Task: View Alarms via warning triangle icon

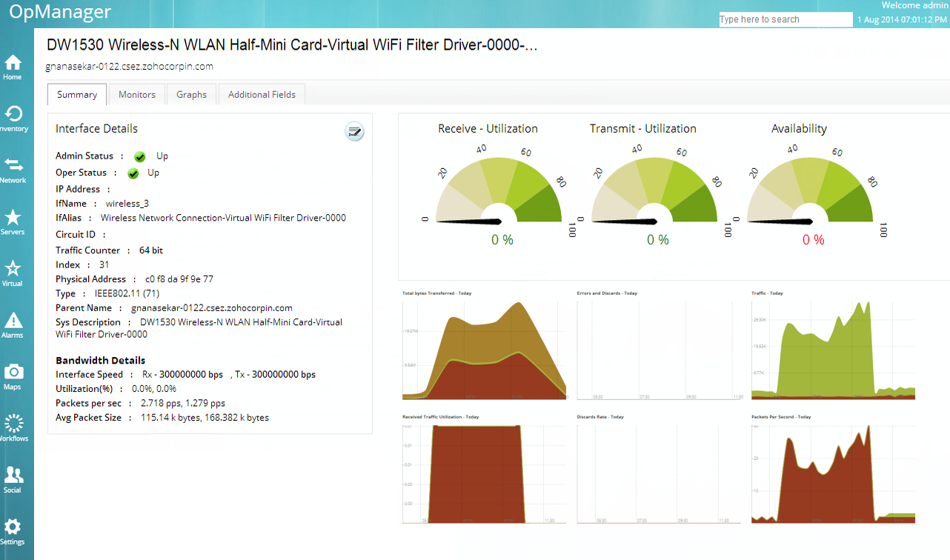Action: pos(13,324)
